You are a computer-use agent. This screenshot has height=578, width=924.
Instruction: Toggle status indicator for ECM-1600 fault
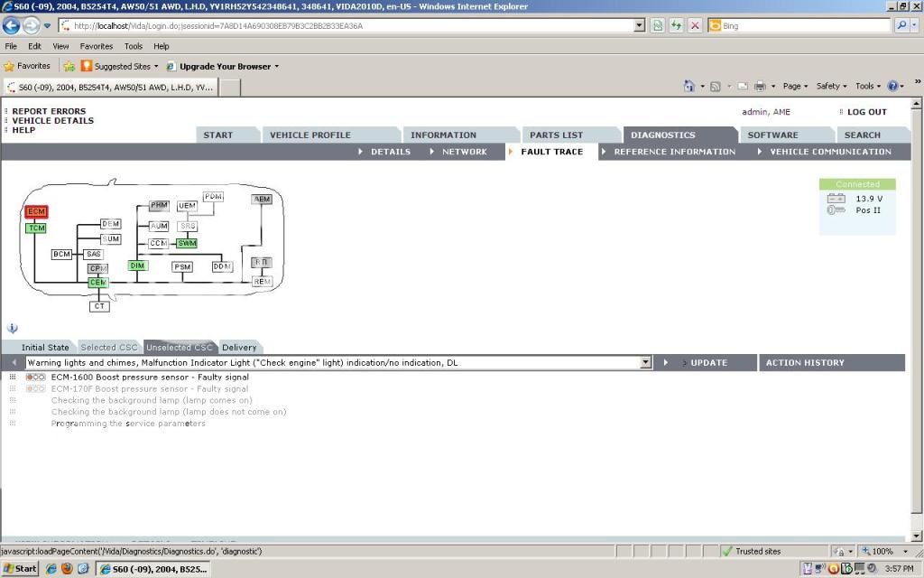[x=35, y=378]
